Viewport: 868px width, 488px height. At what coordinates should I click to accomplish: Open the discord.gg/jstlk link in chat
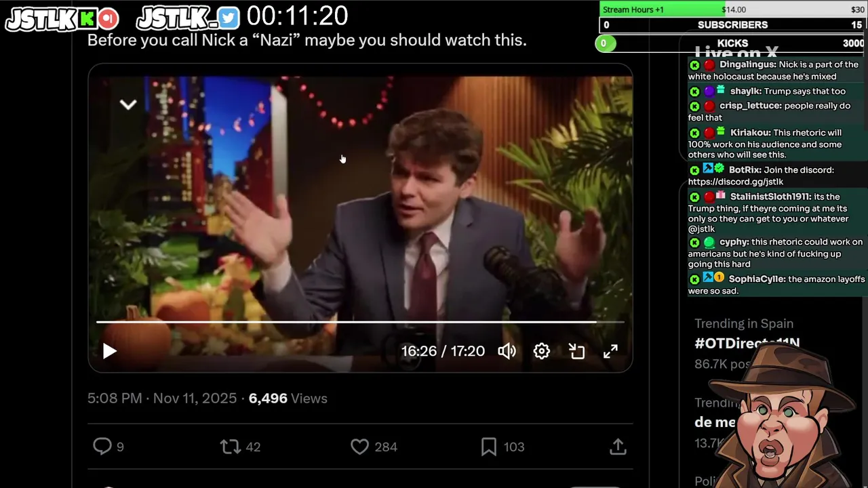[736, 182]
